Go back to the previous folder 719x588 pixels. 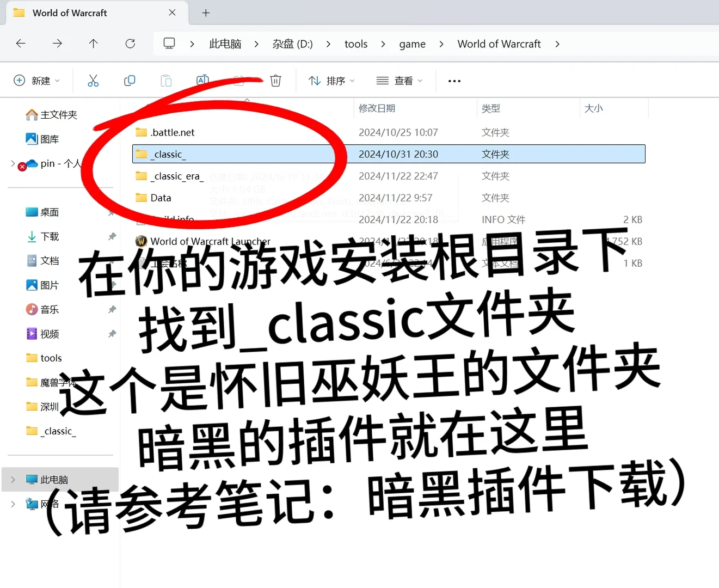pos(21,44)
